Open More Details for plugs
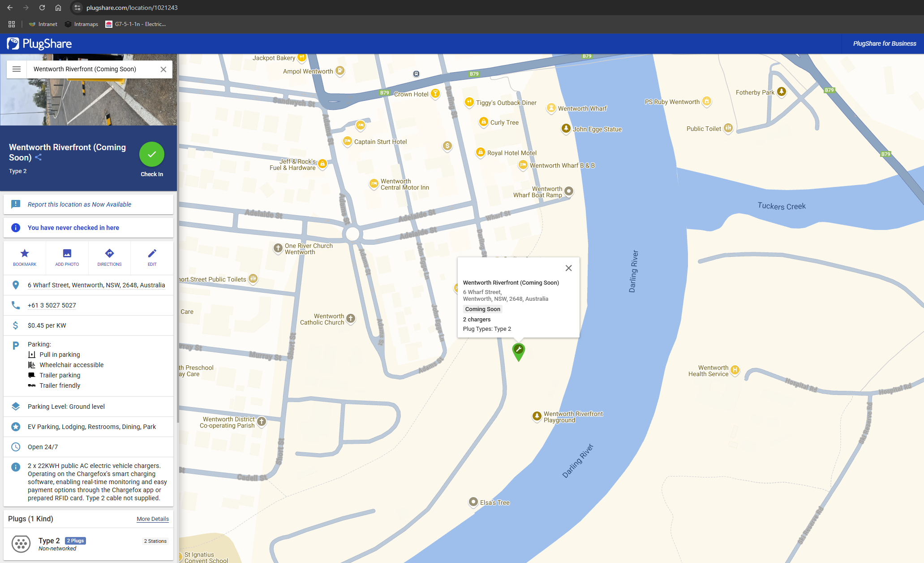Image resolution: width=924 pixels, height=563 pixels. click(x=153, y=519)
